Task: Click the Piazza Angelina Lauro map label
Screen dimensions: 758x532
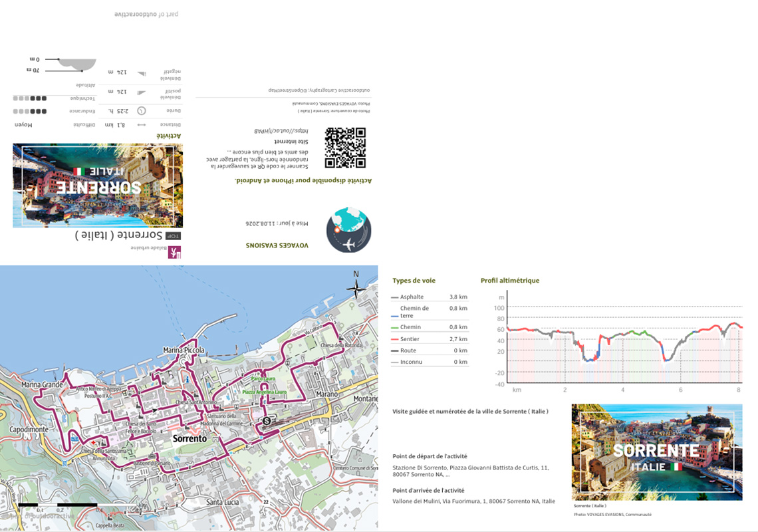Action: 265,392
